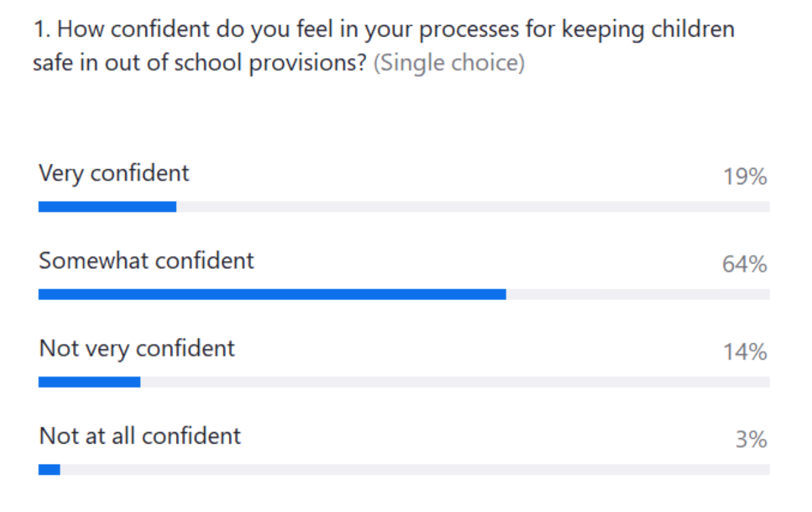Image resolution: width=812 pixels, height=512 pixels.
Task: Click the 64% result value
Action: tap(744, 265)
